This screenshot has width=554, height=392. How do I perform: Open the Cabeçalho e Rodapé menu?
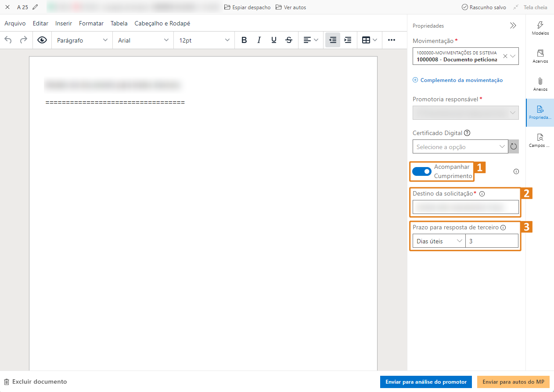pyautogui.click(x=162, y=23)
